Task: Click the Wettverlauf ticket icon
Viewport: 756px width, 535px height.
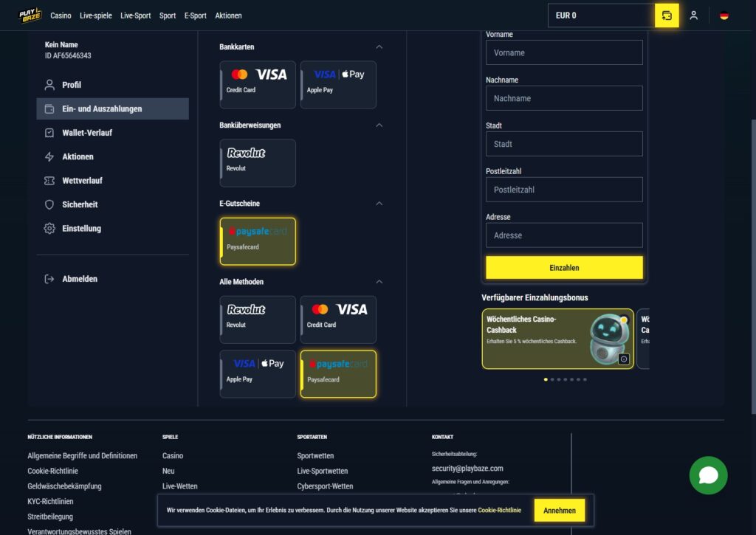Action: 49,181
